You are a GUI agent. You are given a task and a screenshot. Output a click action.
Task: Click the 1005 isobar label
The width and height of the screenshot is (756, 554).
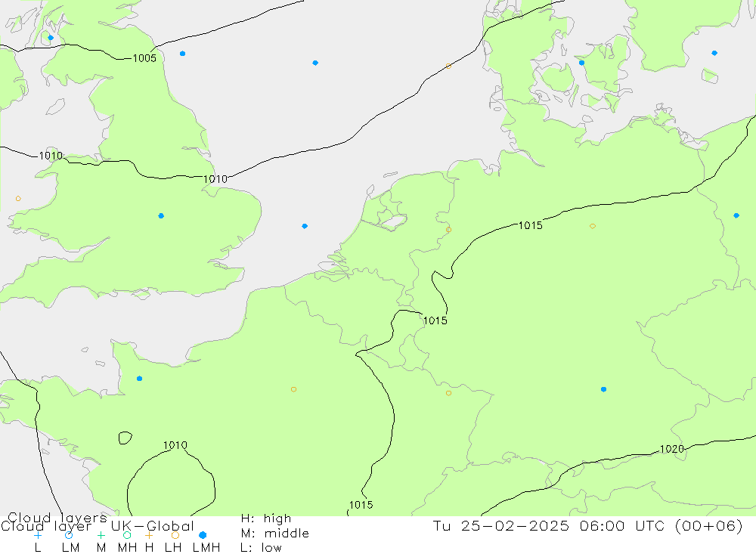click(x=144, y=58)
